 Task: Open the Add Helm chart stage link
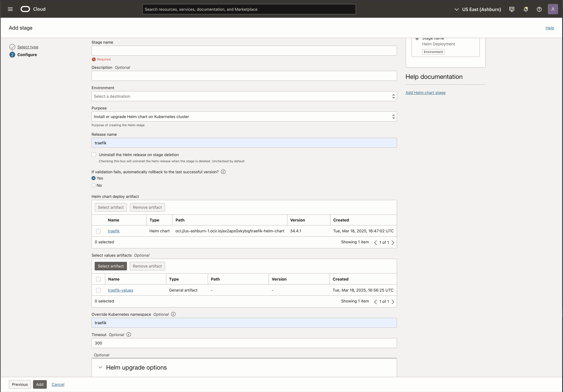pyautogui.click(x=425, y=92)
